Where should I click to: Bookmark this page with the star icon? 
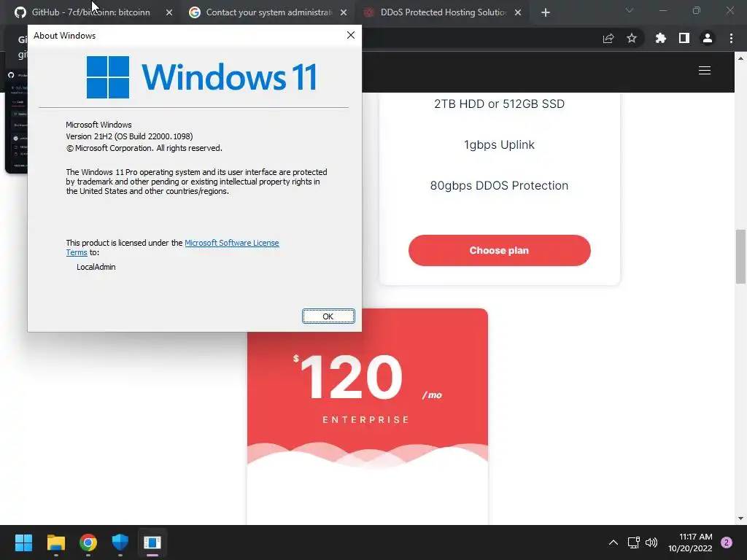pyautogui.click(x=632, y=38)
